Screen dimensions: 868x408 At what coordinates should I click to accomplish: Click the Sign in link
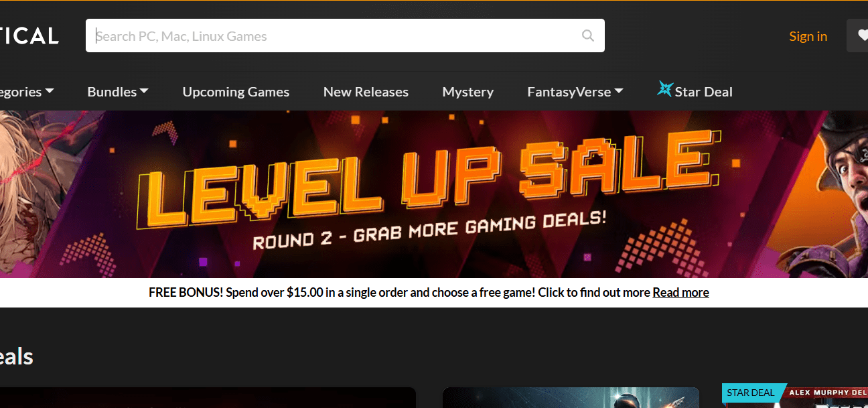(808, 36)
